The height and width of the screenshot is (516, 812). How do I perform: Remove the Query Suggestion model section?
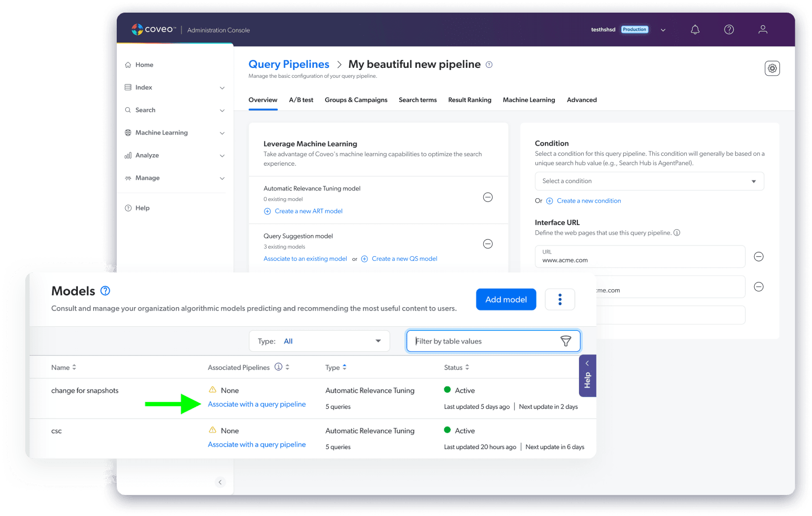[x=488, y=244]
